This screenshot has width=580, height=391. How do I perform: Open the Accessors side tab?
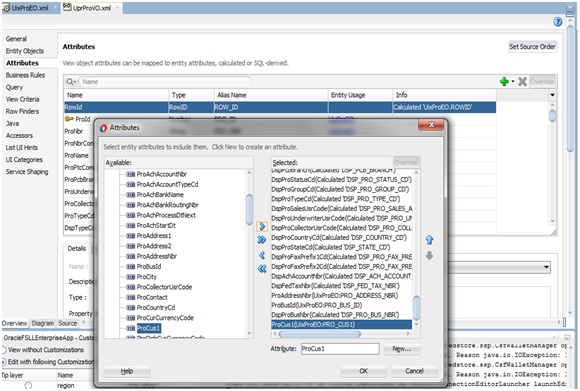tap(19, 135)
